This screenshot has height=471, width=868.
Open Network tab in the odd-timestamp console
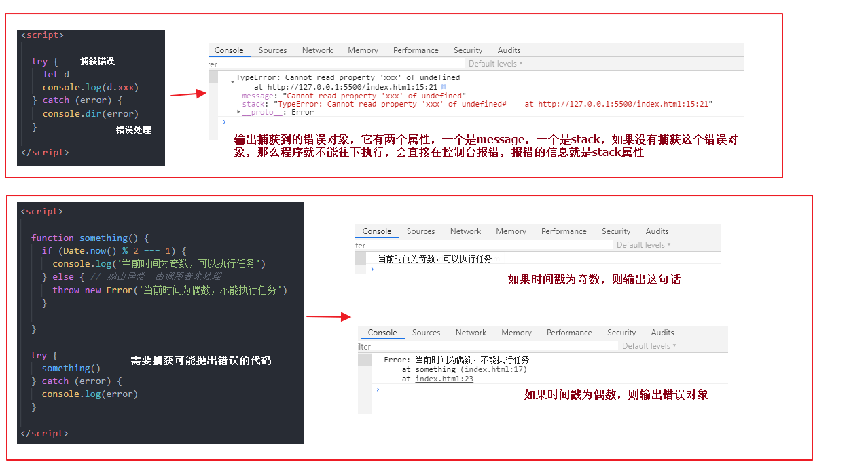tap(466, 231)
